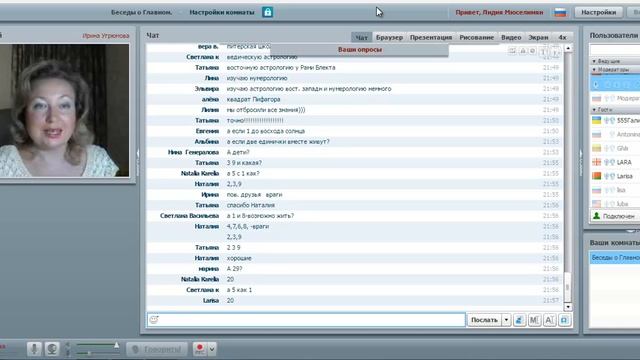Click the green Подключен status icon
Image resolution: width=640 pixels, height=360 pixels.
pyautogui.click(x=596, y=216)
